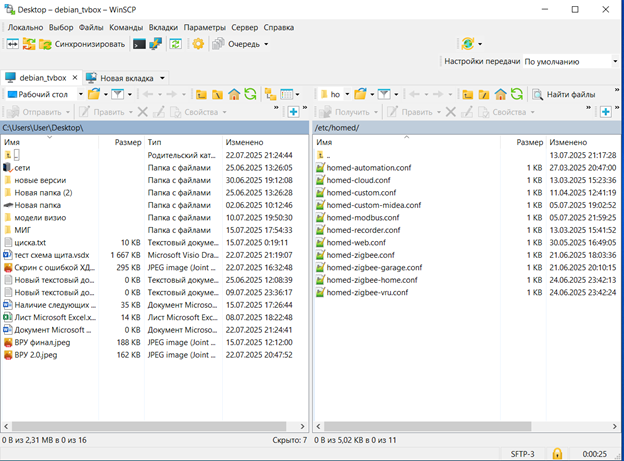Viewport: 624px width, 461px height.
Task: Refresh the local panel with green arrows
Action: tap(250, 94)
